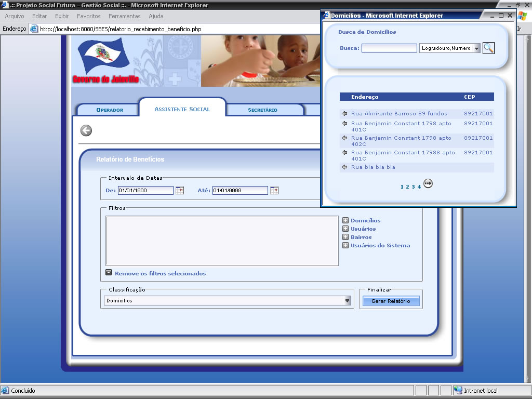Click arrow icon for Rua bla bla bla

pos(345,167)
